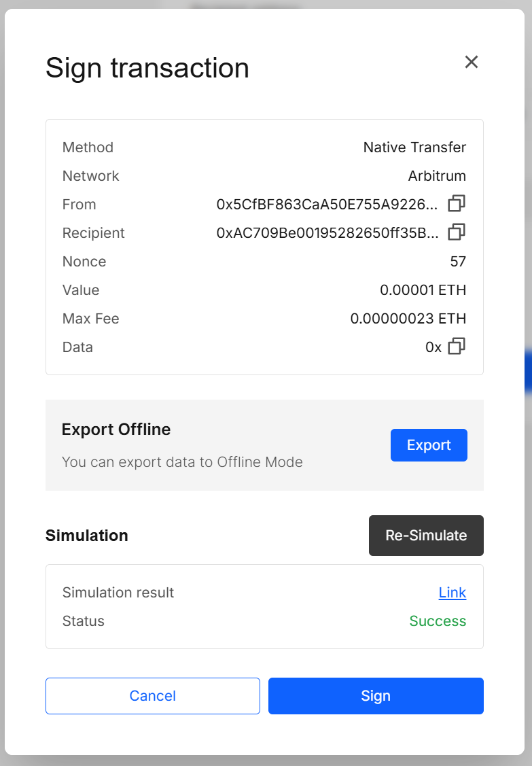Select the Nonce value 57
This screenshot has height=766, width=532.
(457, 262)
